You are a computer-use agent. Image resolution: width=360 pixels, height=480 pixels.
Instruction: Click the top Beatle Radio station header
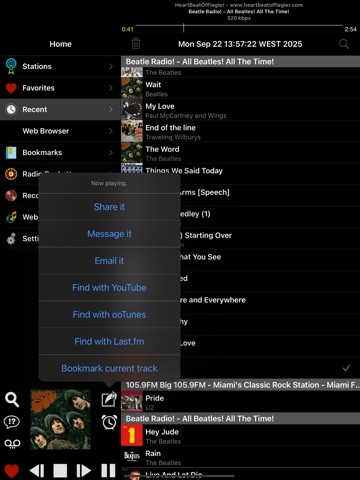[240, 61]
